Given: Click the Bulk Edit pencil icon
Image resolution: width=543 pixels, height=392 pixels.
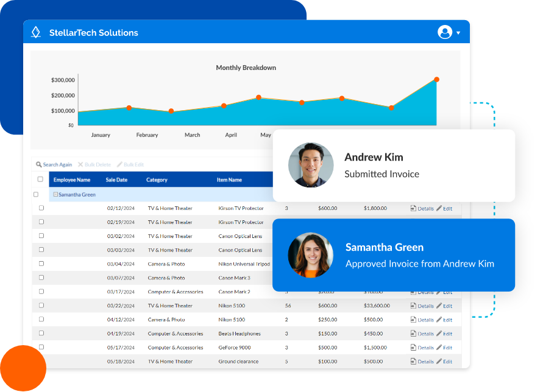Looking at the screenshot, I should point(120,164).
